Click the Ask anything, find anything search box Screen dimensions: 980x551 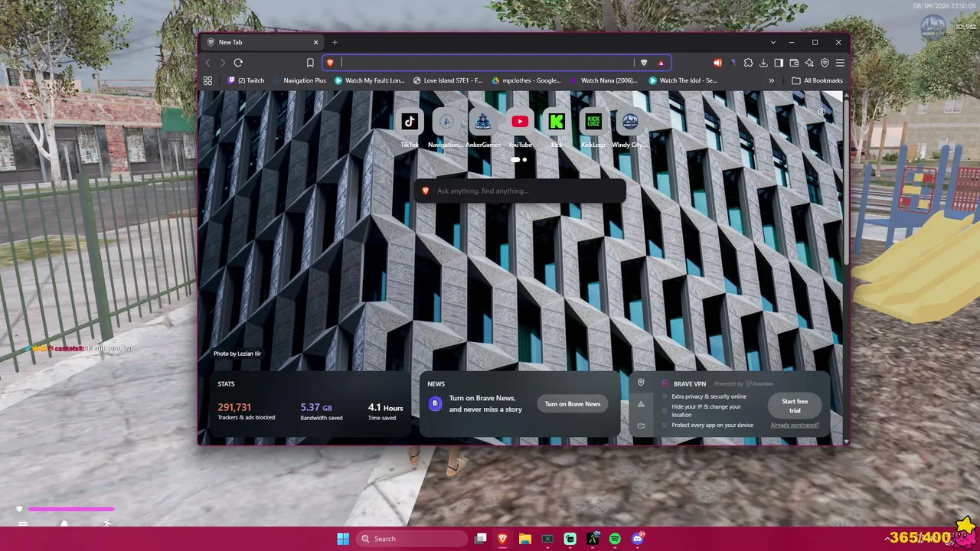(x=520, y=191)
